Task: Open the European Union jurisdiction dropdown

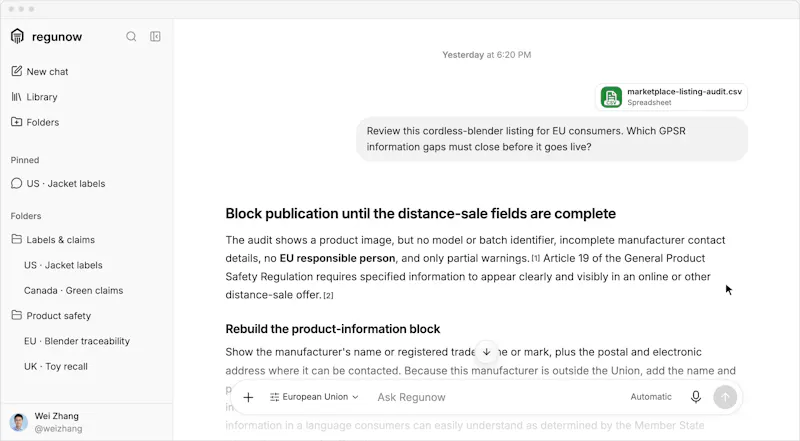Action: pyautogui.click(x=314, y=397)
